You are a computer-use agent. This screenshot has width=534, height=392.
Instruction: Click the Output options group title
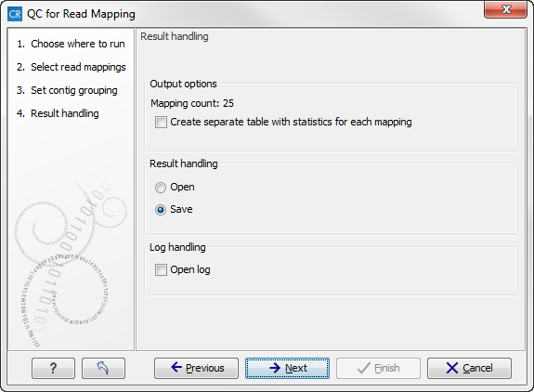pyautogui.click(x=183, y=84)
